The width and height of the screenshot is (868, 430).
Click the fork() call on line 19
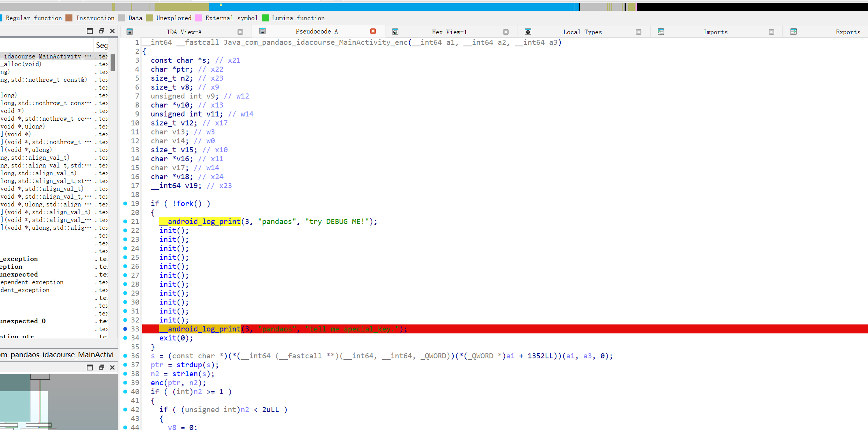[x=185, y=203]
